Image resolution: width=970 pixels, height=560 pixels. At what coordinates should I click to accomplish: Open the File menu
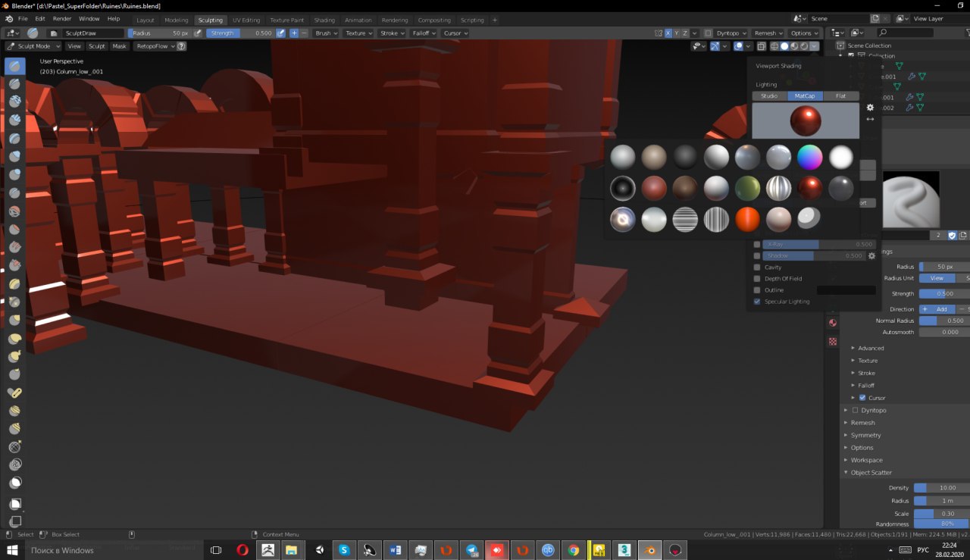(23, 19)
